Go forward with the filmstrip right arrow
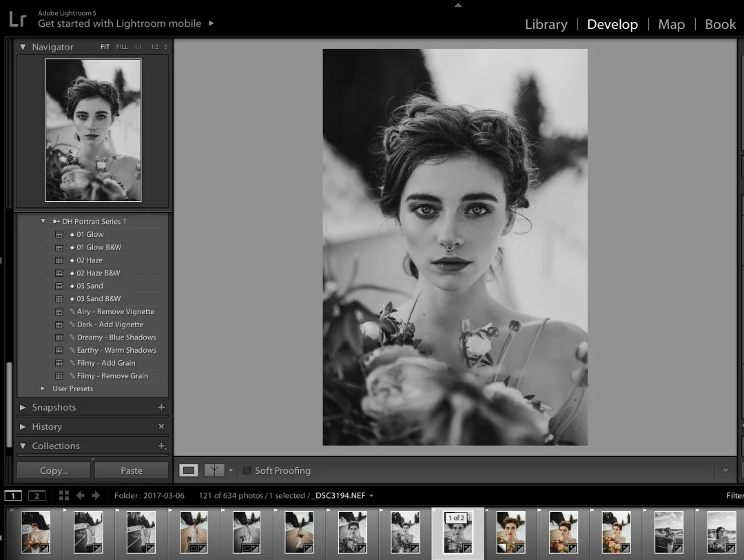The height and width of the screenshot is (560, 744). point(96,495)
